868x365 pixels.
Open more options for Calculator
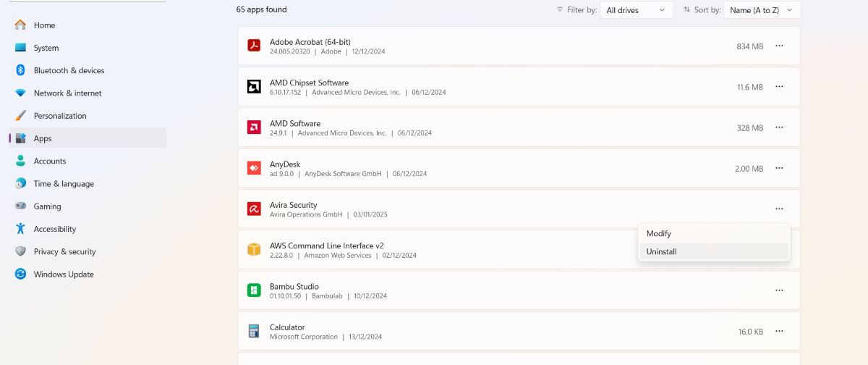point(779,331)
